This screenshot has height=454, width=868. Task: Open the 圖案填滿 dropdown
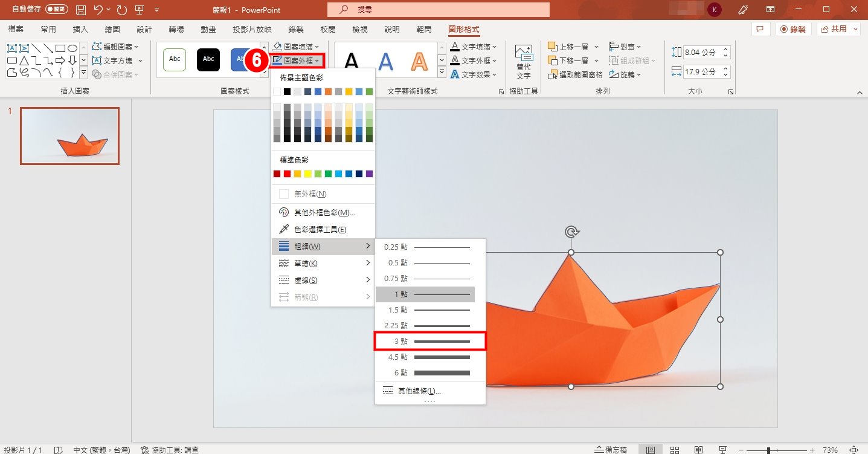pyautogui.click(x=295, y=47)
